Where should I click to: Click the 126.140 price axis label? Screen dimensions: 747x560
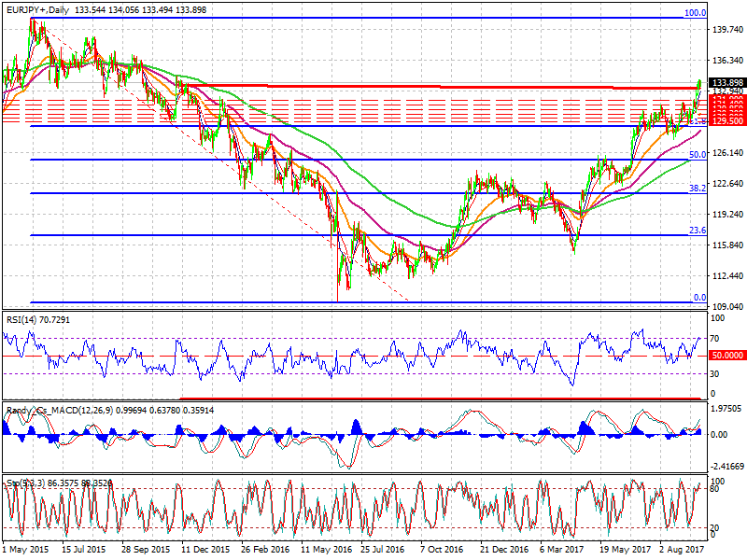point(726,153)
